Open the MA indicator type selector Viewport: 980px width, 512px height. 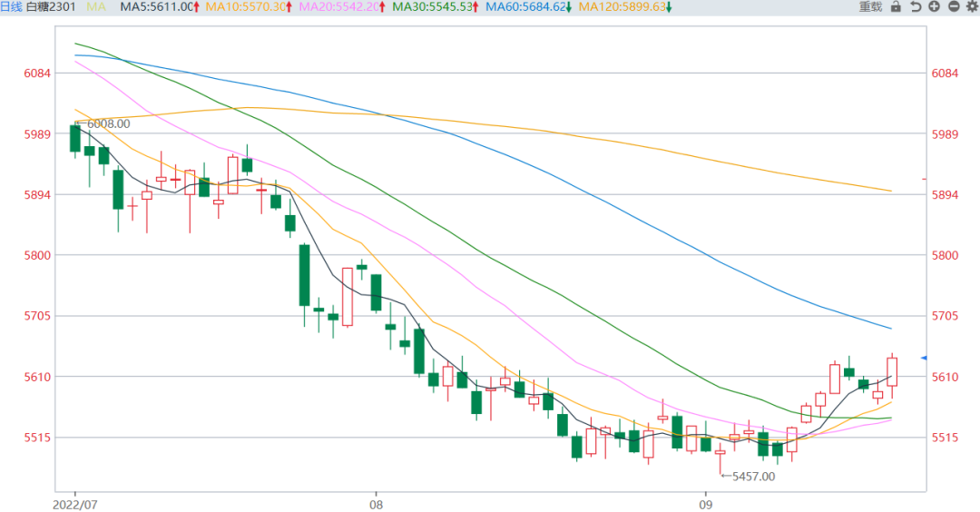[x=94, y=7]
